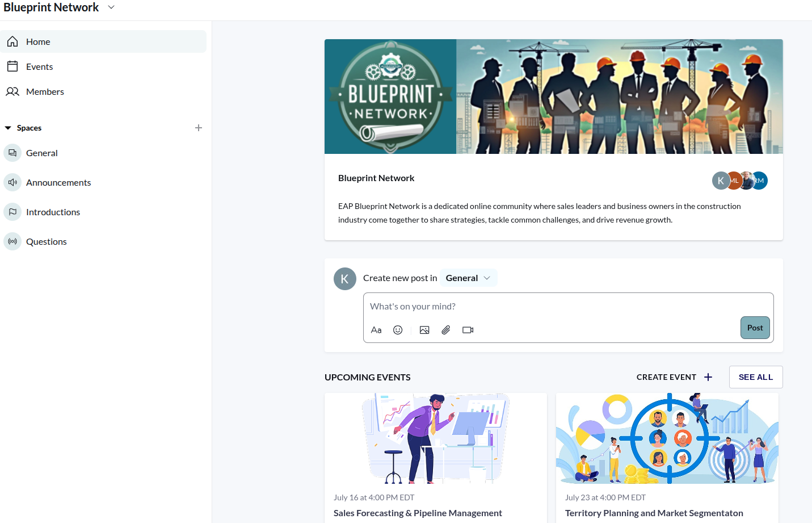Click July 16 at 4:00 PM EDT date

374,497
